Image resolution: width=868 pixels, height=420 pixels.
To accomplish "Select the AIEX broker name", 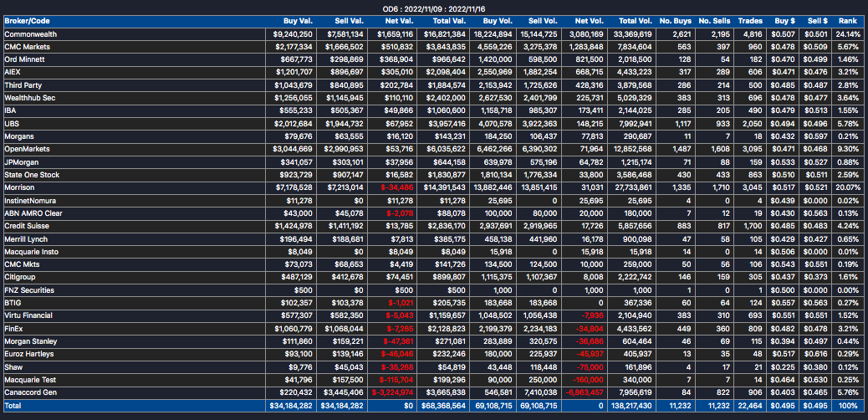I will tap(13, 72).
